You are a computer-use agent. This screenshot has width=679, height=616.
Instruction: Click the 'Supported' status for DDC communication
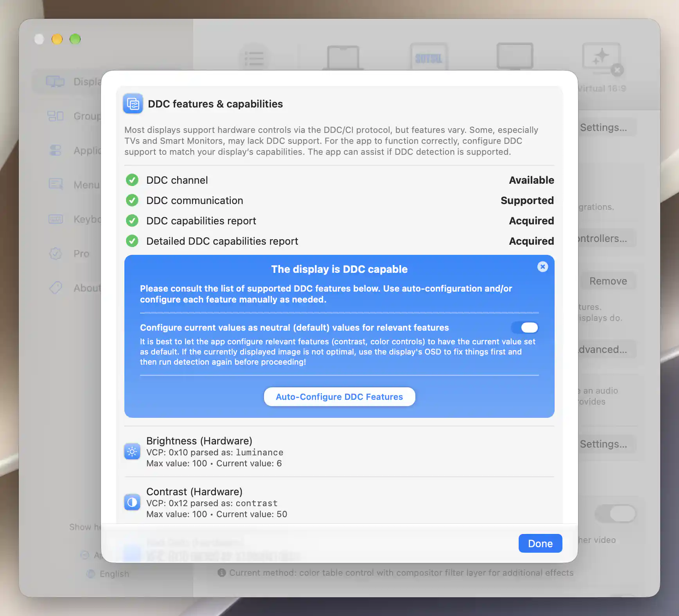click(527, 201)
